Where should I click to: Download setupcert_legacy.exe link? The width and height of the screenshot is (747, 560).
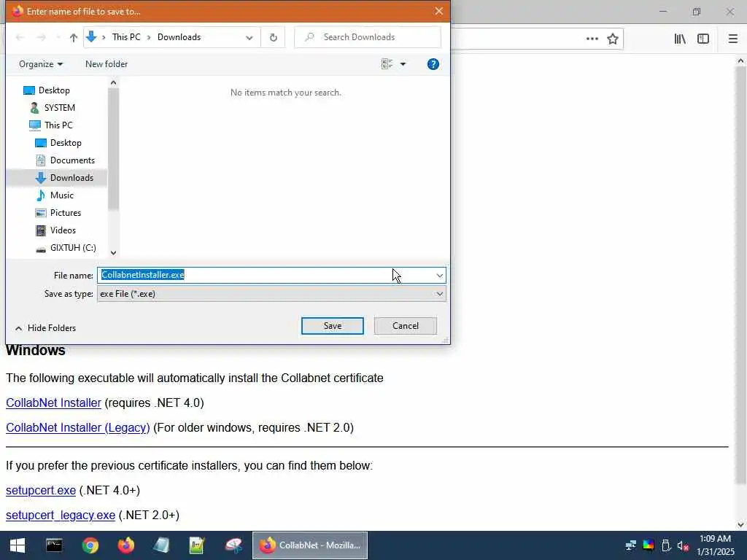click(x=61, y=516)
